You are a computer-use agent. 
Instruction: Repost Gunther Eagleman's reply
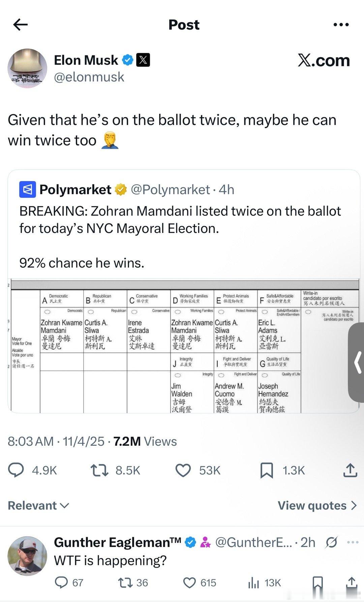(125, 583)
